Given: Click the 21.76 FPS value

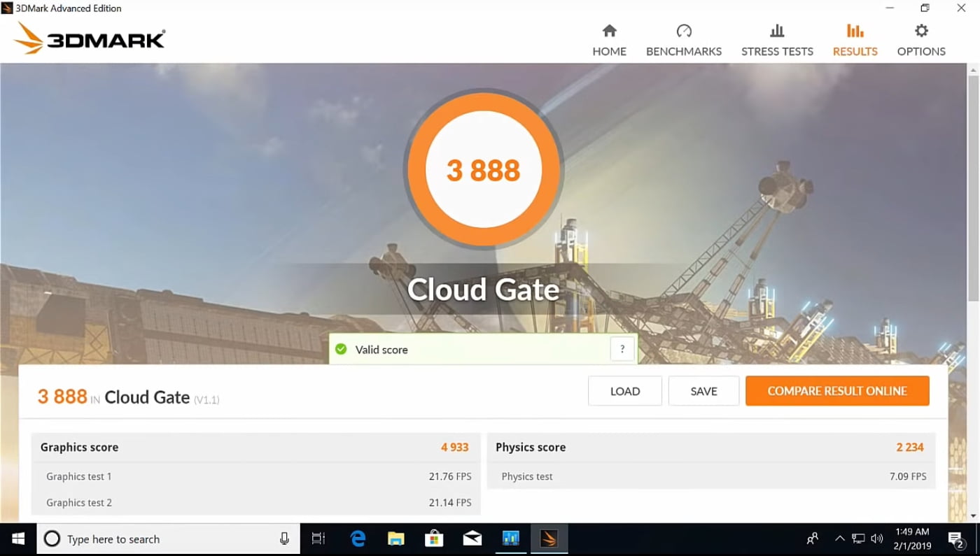Looking at the screenshot, I should click(450, 476).
